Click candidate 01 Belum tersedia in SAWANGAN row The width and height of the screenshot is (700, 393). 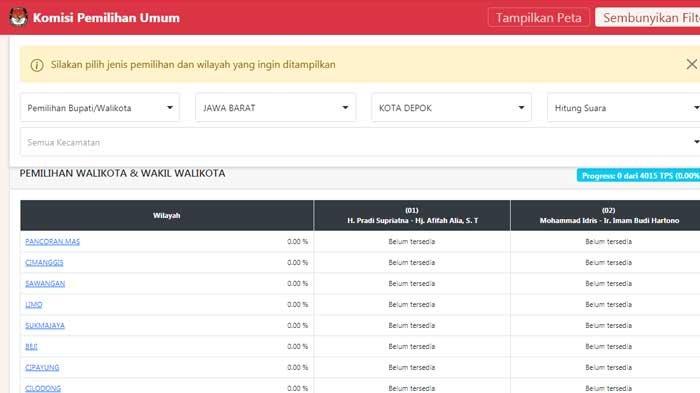(x=412, y=284)
